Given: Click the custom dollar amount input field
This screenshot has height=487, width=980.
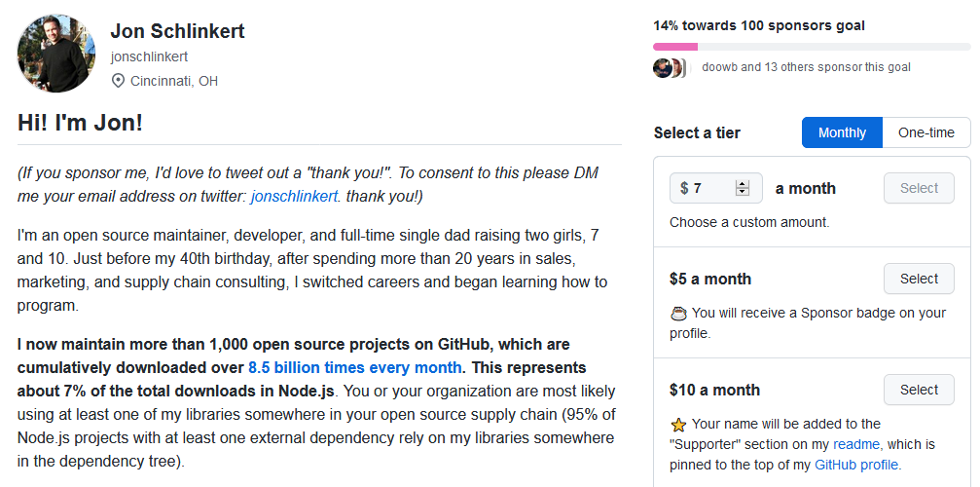Looking at the screenshot, I should 715,188.
